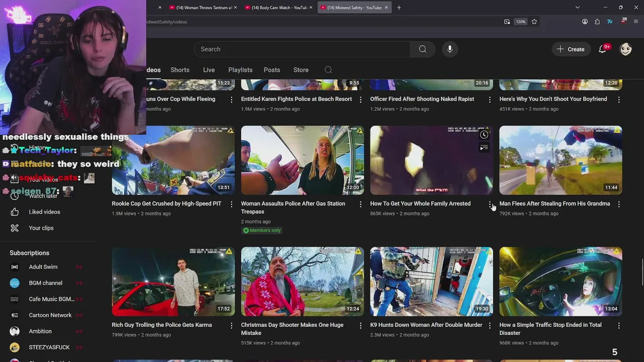Open more options for Entitled Karen Fights Police video
The width and height of the screenshot is (644, 362).
pos(360,100)
